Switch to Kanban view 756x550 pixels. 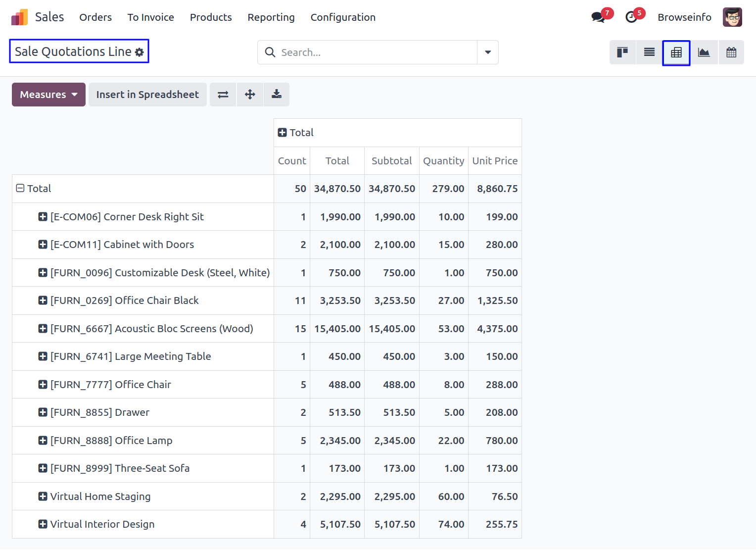pyautogui.click(x=622, y=52)
